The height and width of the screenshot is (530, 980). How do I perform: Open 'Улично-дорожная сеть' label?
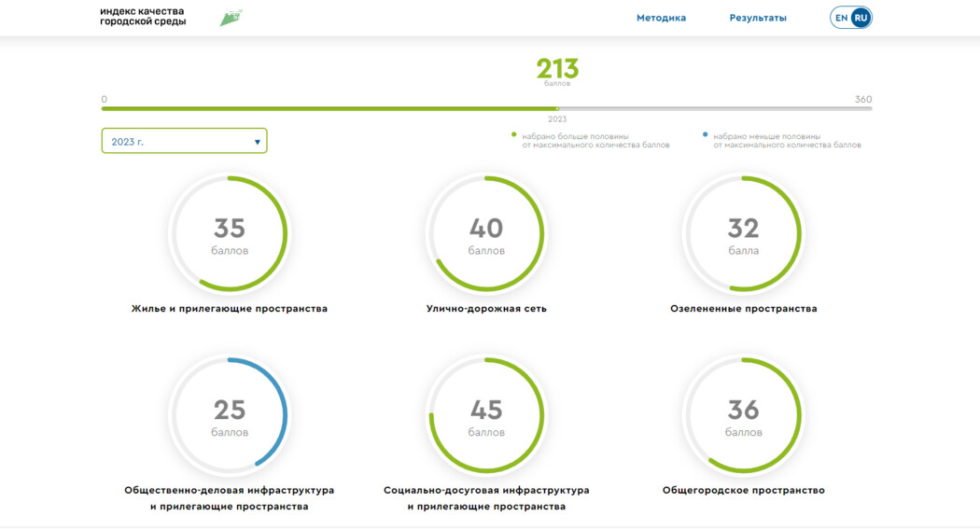[486, 309]
